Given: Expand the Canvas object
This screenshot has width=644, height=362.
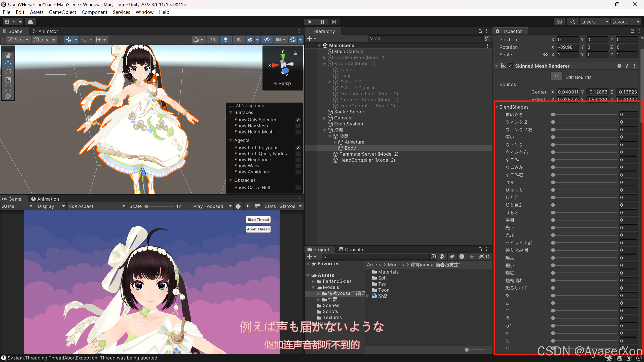Looking at the screenshot, I should (x=325, y=118).
